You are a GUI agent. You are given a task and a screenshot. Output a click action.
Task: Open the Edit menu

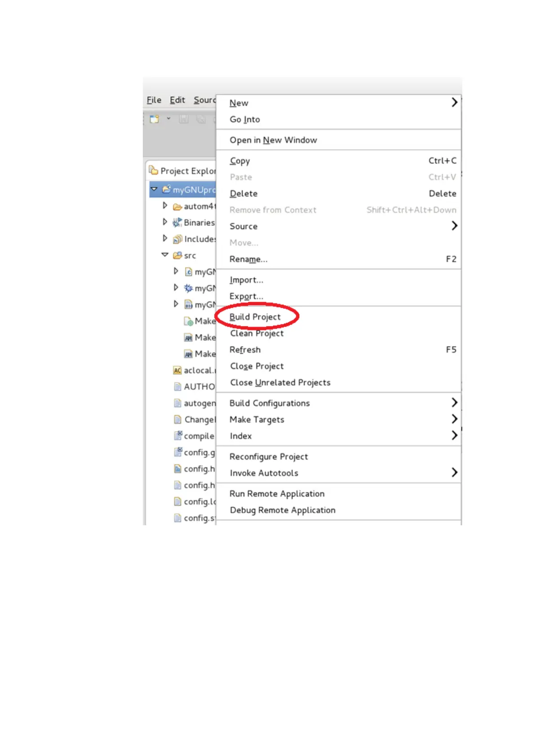coord(177,100)
